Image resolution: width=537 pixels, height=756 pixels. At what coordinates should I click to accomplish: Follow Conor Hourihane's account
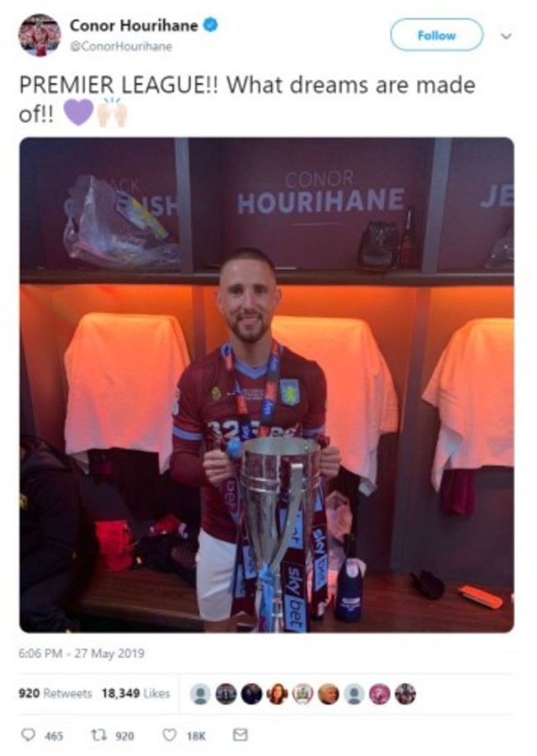(x=436, y=35)
